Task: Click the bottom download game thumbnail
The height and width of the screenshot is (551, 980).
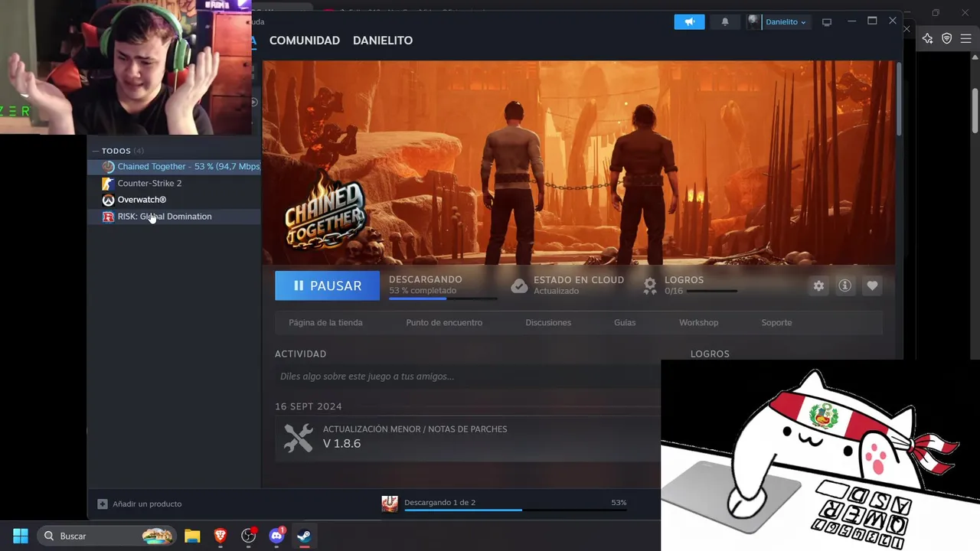Action: point(390,504)
